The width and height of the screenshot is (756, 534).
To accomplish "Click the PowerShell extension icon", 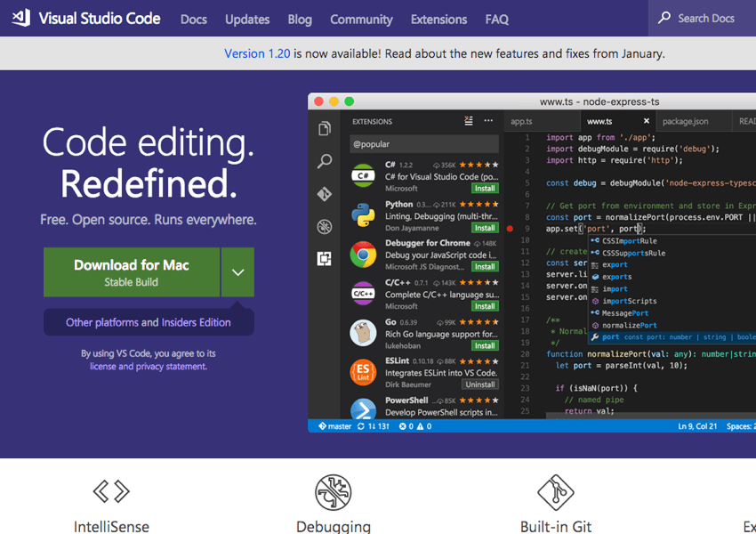I will coord(363,409).
